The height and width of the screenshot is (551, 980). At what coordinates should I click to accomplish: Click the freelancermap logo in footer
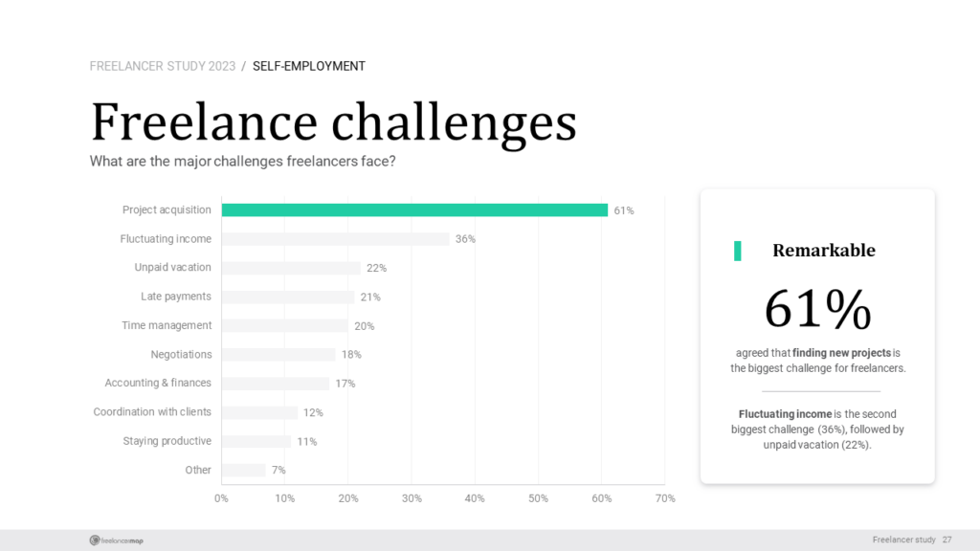[x=116, y=540]
